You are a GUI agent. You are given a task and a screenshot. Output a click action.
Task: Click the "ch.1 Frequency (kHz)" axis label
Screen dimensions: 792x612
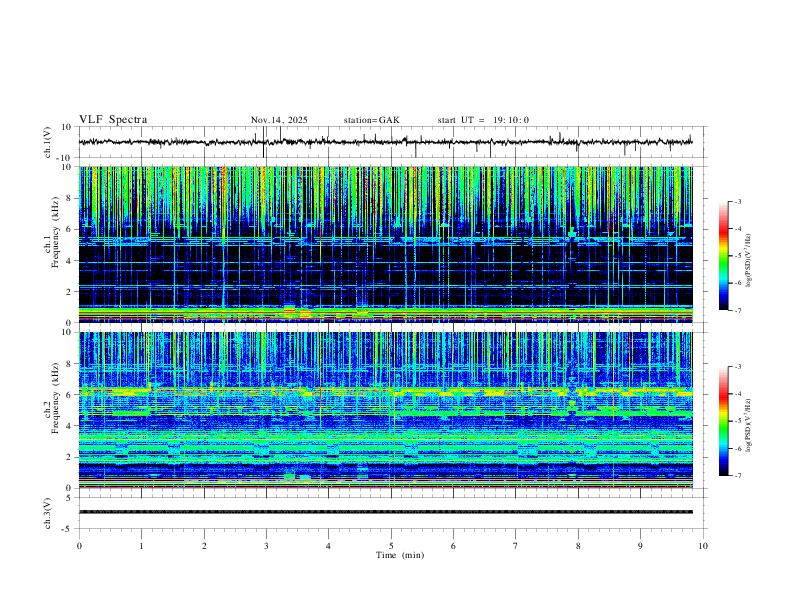click(x=52, y=232)
